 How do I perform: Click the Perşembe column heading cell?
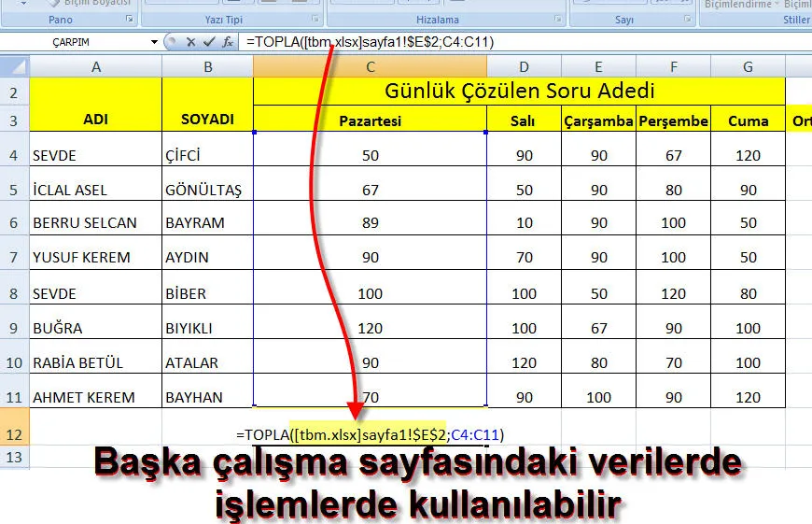(673, 120)
